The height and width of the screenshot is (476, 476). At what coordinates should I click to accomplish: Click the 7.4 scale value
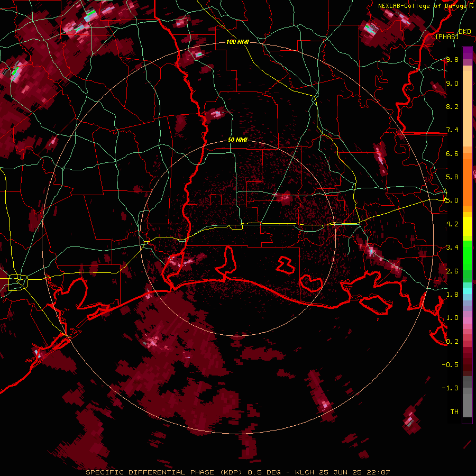452,130
